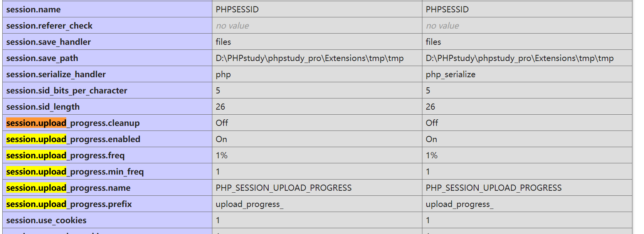Select the session.upload_progress.enabled directive name
Viewport: 644px width, 234px height.
click(73, 139)
